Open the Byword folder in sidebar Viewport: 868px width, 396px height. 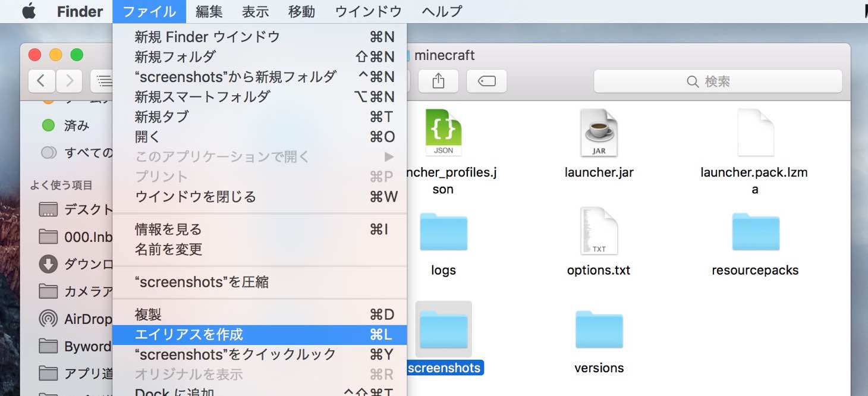point(74,346)
